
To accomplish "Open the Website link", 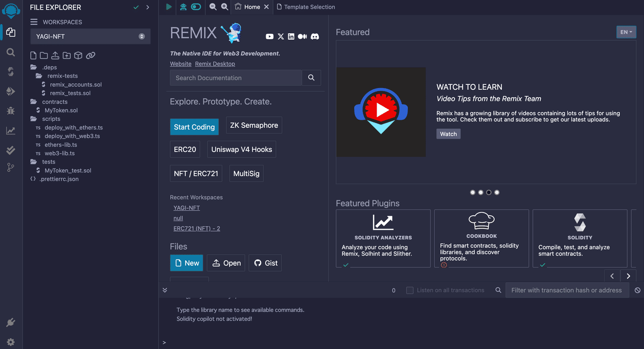I will pyautogui.click(x=181, y=64).
